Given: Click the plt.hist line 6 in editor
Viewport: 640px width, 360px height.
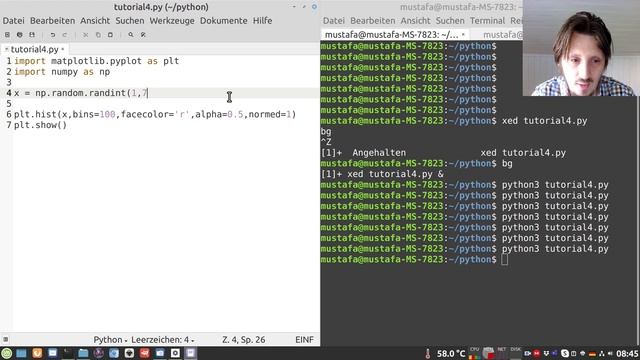Looking at the screenshot, I should point(155,114).
